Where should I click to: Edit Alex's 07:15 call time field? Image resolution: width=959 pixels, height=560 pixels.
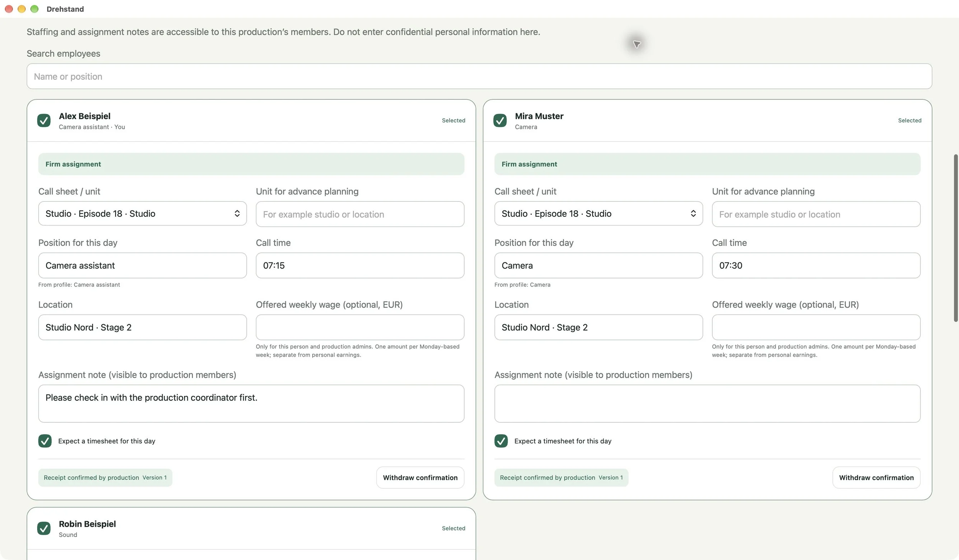point(360,265)
